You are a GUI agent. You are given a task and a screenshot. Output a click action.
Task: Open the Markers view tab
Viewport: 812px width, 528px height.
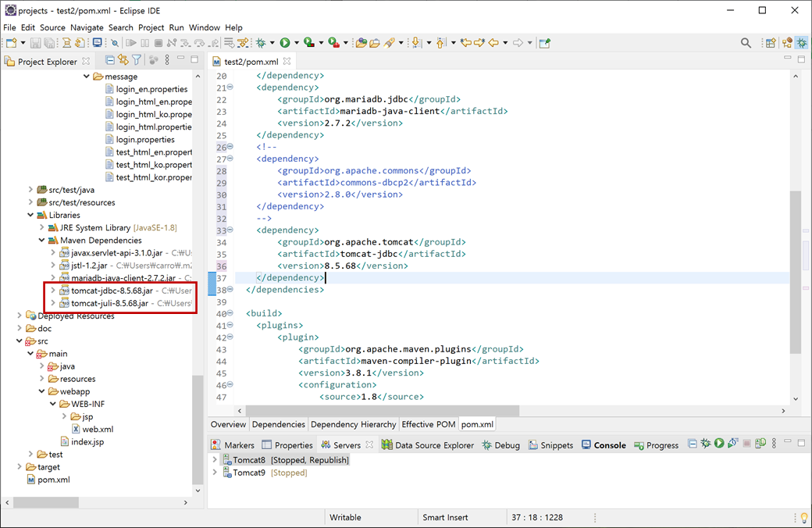pos(233,445)
